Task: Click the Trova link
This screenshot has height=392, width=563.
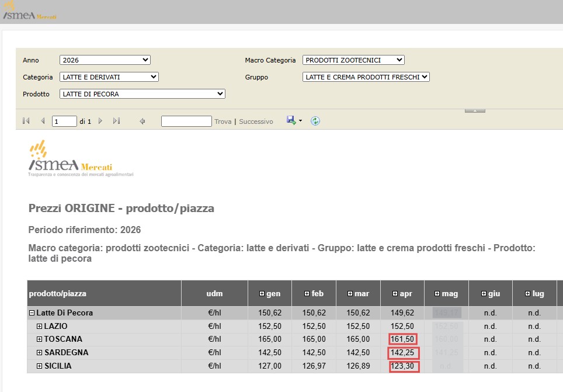Action: point(223,122)
